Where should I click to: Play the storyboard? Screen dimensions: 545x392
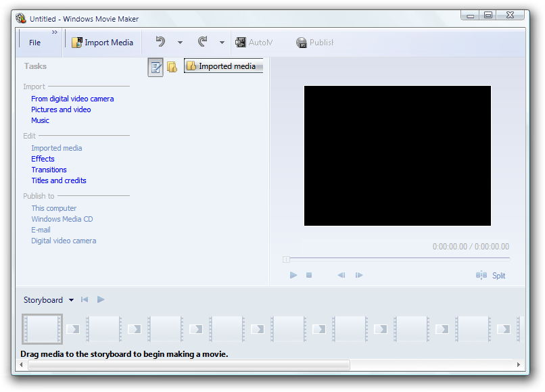pos(101,299)
